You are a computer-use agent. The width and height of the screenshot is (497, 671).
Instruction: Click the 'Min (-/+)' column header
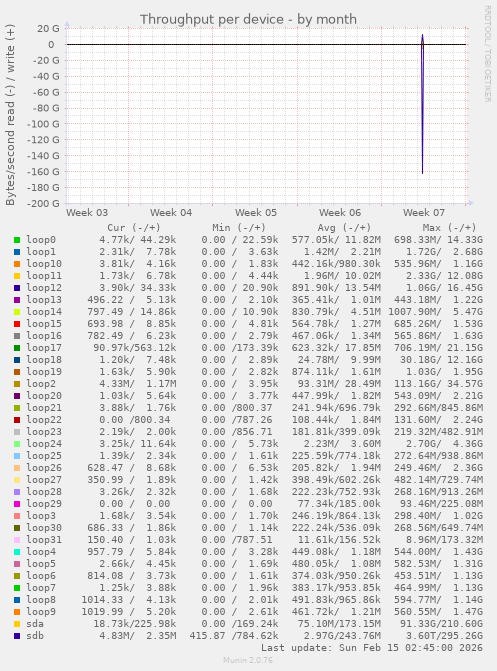[x=239, y=228]
